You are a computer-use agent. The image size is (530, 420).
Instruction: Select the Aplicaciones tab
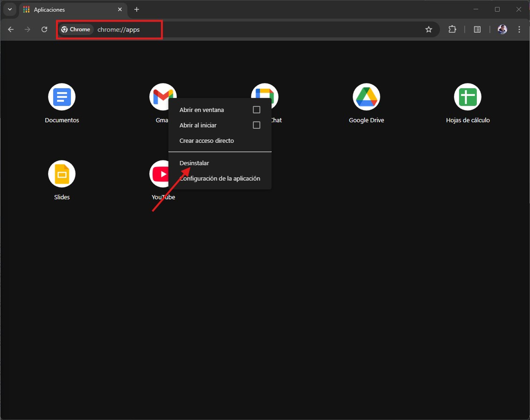pyautogui.click(x=73, y=10)
